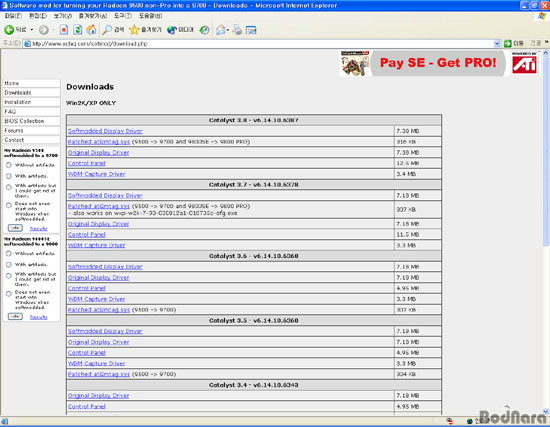Viewport: 550px width, 427px height.
Task: Click the last toolbar icon after Print
Action: click(x=251, y=30)
